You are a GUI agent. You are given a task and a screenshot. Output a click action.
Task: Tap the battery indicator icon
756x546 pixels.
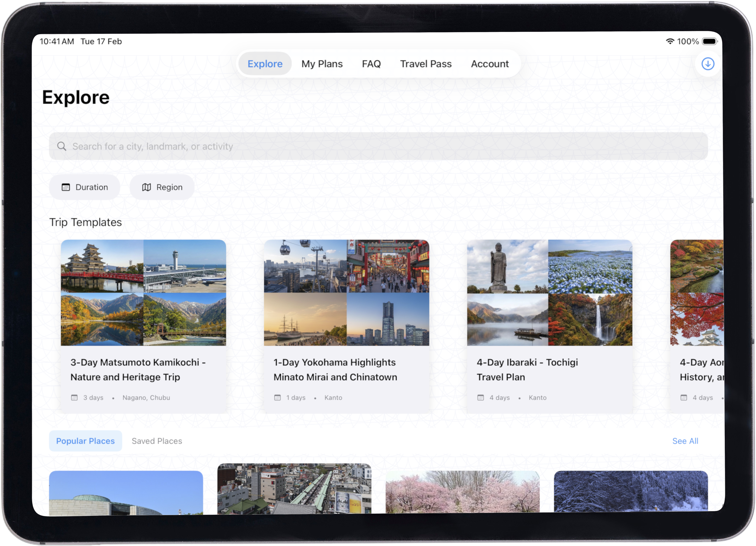709,41
